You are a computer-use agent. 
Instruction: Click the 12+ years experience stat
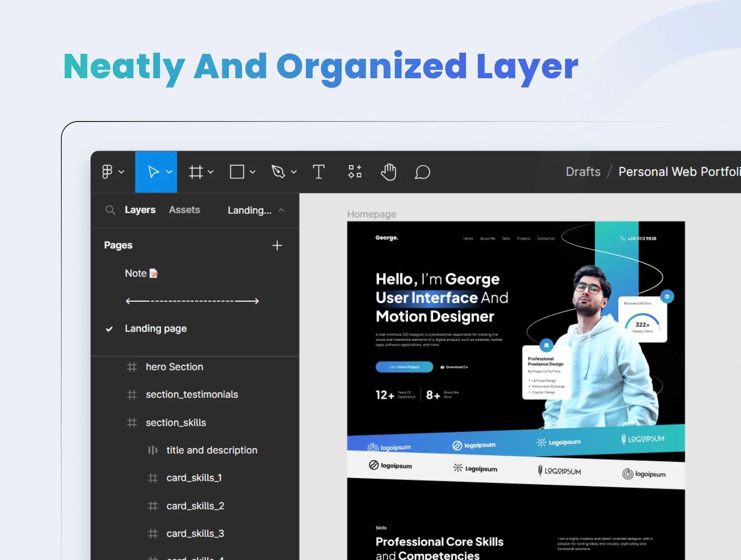click(396, 395)
